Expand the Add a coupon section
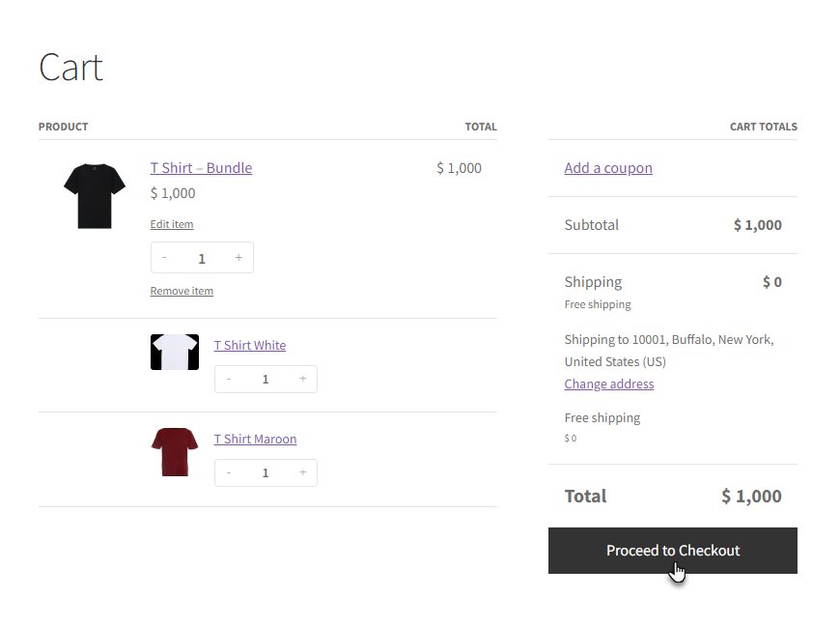The image size is (840, 626). [x=608, y=168]
